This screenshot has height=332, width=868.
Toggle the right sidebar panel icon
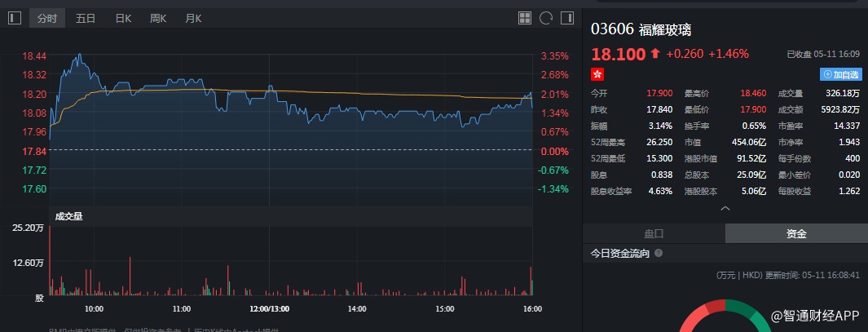(566, 17)
